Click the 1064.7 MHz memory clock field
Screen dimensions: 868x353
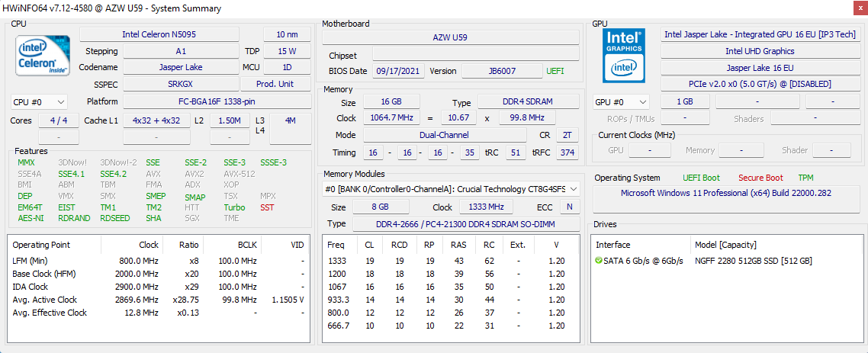point(391,118)
